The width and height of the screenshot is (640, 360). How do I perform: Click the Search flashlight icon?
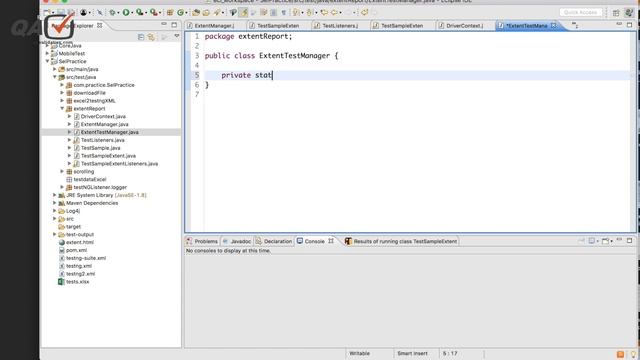217,12
